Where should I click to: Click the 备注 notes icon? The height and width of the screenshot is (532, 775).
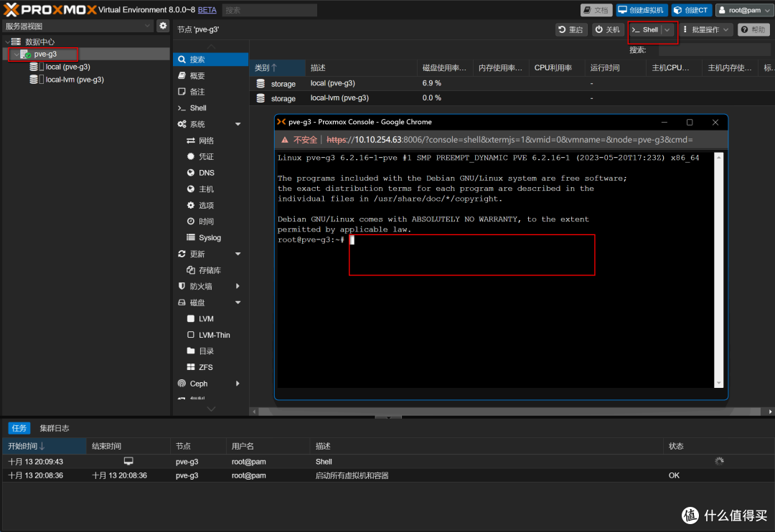coord(182,91)
